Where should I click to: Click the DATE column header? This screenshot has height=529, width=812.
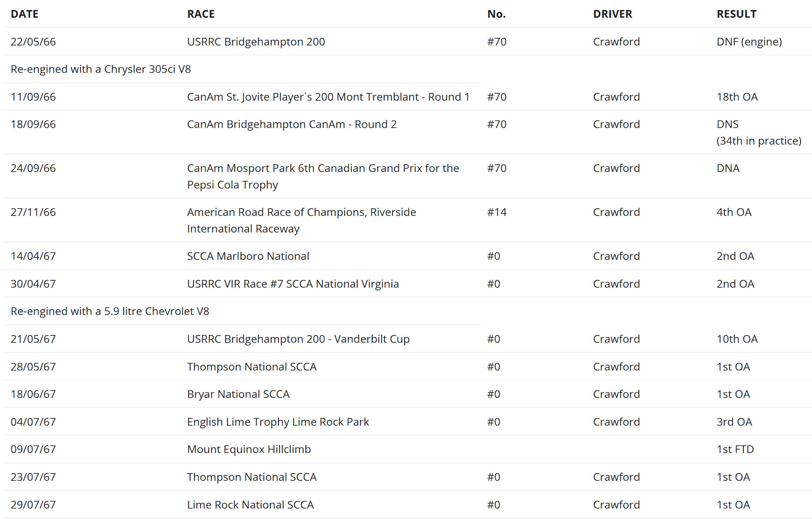pos(24,14)
